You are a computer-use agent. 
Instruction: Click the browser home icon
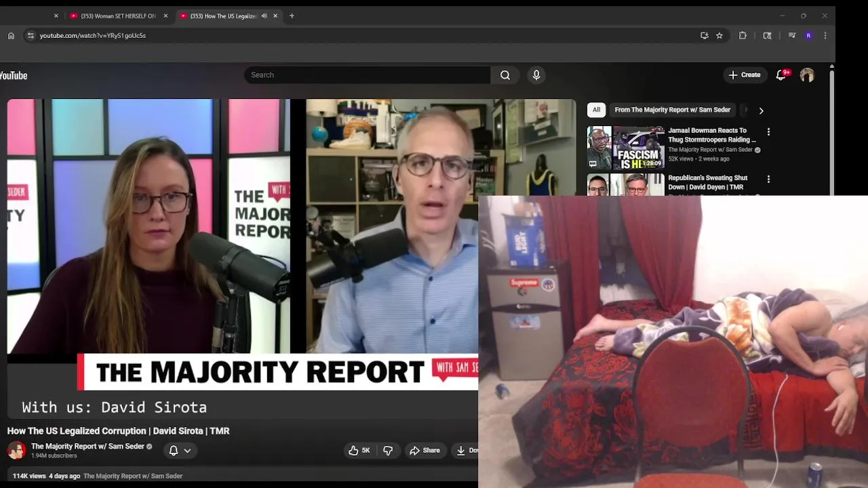click(11, 35)
